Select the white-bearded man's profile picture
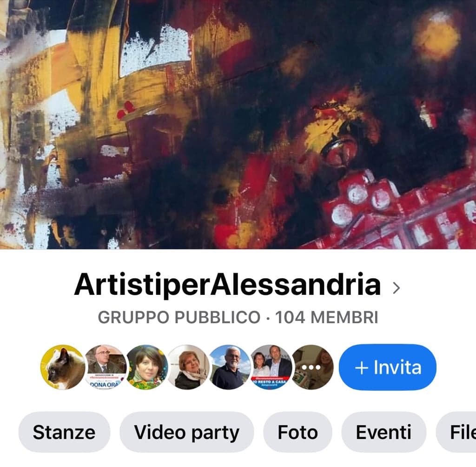 [230, 367]
